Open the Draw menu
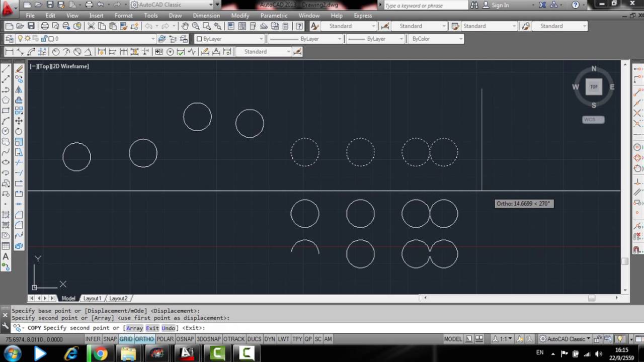Screen dimensions: 644x362 (x=175, y=16)
